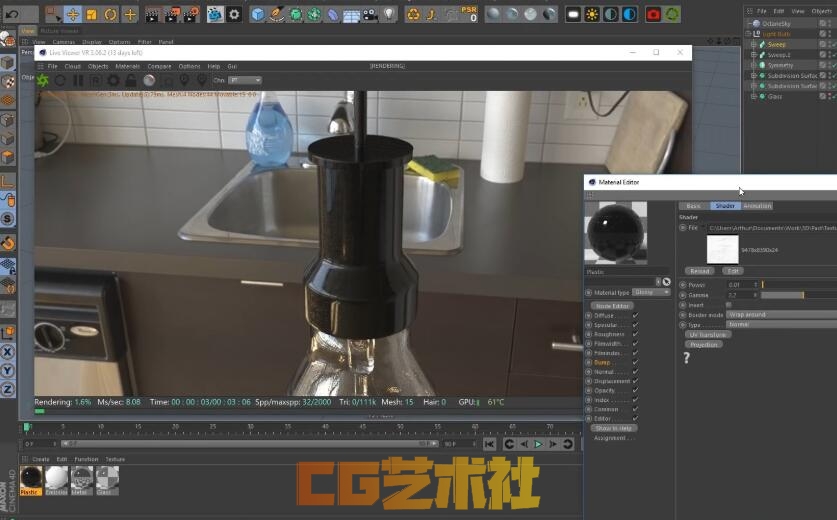Pause rendering in the Live Viewer
The image size is (837, 520).
(x=78, y=80)
